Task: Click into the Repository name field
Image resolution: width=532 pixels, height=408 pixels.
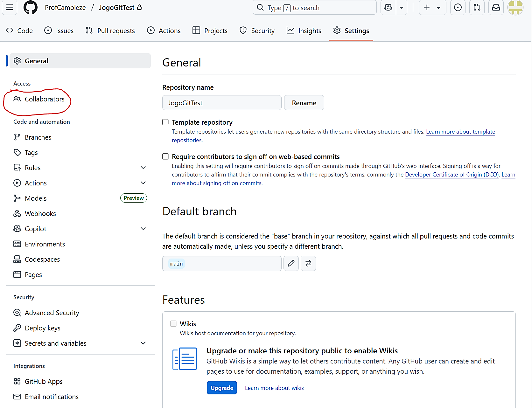Action: pyautogui.click(x=222, y=103)
